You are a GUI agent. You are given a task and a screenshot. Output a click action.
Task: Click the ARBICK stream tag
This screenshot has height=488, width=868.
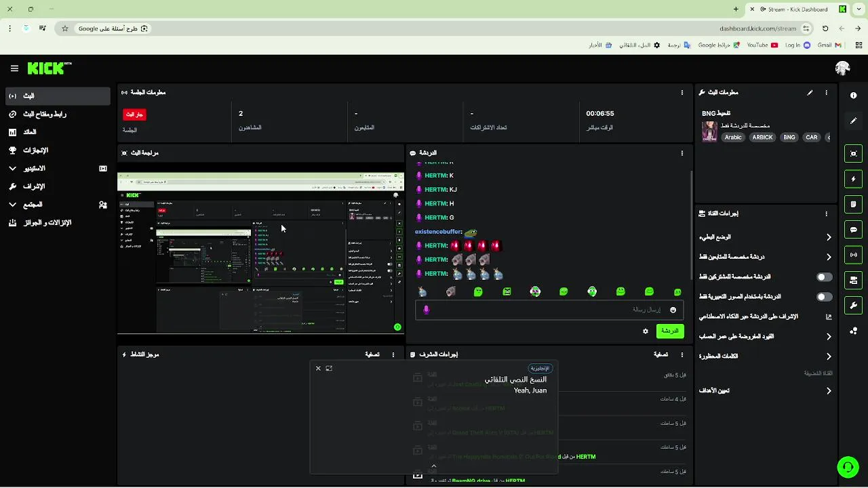763,137
